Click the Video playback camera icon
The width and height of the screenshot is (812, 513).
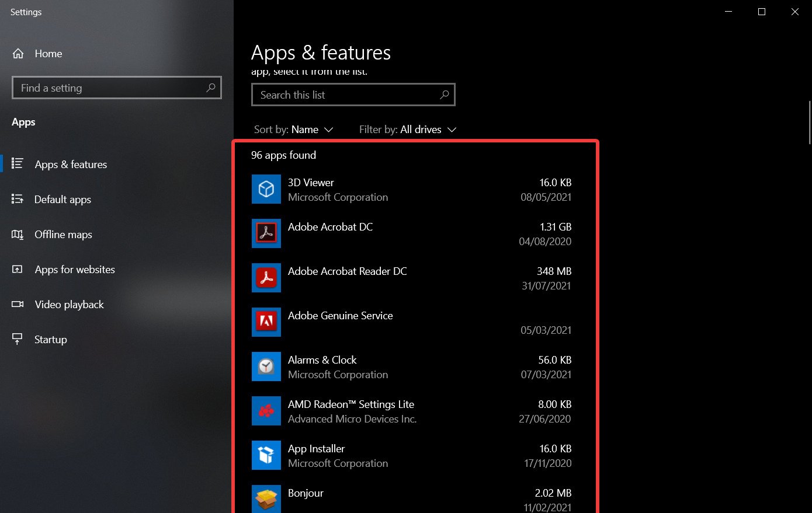18,304
